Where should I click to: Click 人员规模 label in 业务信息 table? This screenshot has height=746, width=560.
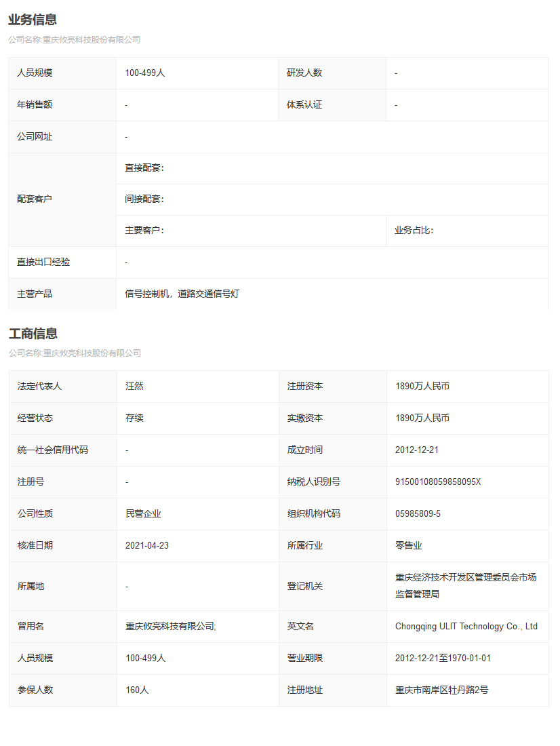pyautogui.click(x=35, y=73)
